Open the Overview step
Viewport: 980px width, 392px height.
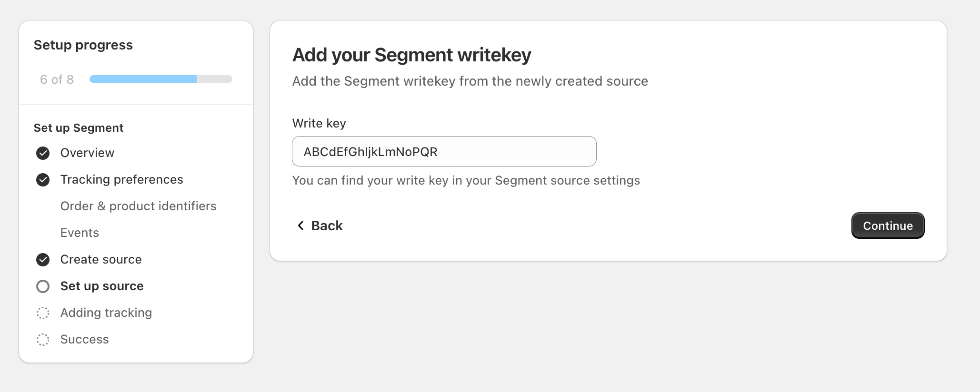[x=87, y=153]
